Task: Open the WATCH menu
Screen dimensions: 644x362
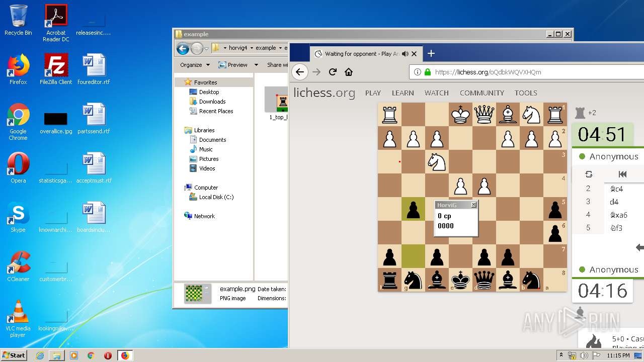Action: tap(437, 93)
